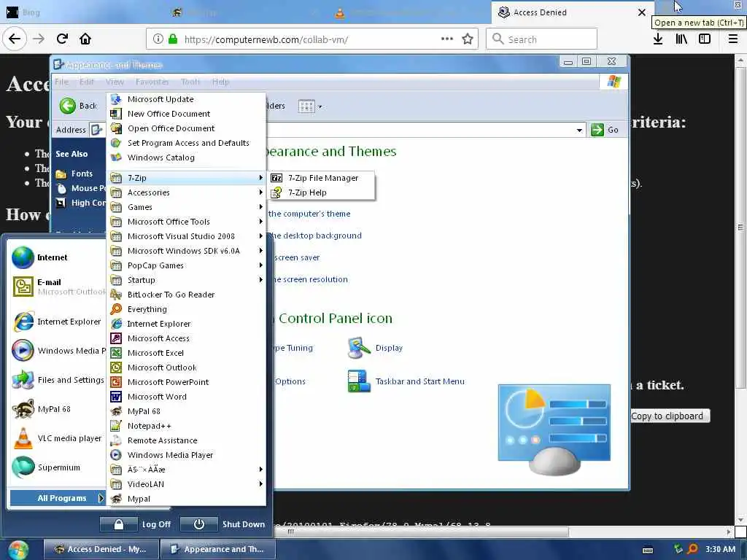Expand Microsoft Visual Studio 2008 folder
This screenshot has width=747, height=560.
(x=186, y=236)
